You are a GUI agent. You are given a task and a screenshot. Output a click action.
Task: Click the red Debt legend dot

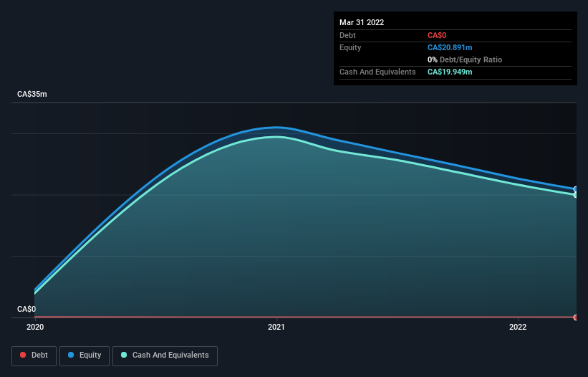(x=23, y=355)
